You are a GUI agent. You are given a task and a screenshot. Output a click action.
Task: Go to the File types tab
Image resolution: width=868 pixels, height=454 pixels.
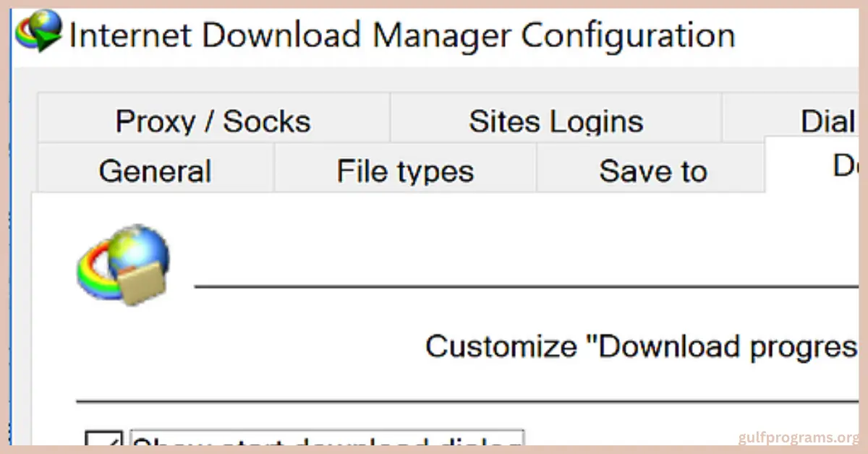(x=405, y=171)
